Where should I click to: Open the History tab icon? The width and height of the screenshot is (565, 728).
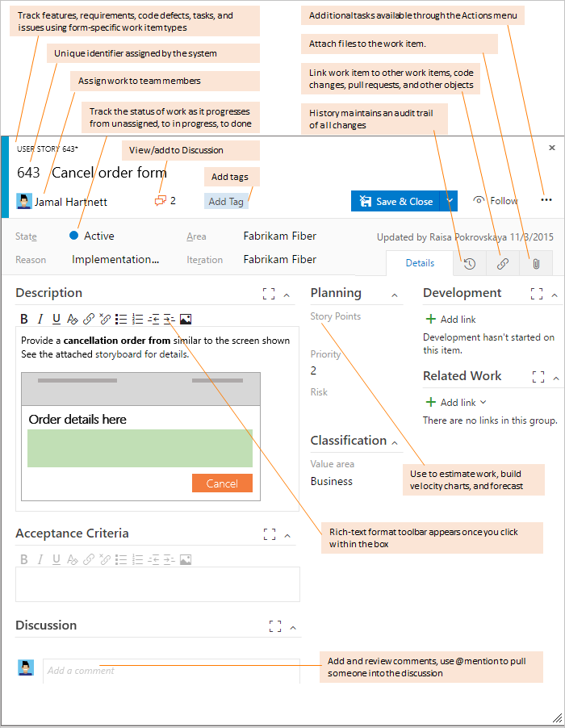pos(469,263)
